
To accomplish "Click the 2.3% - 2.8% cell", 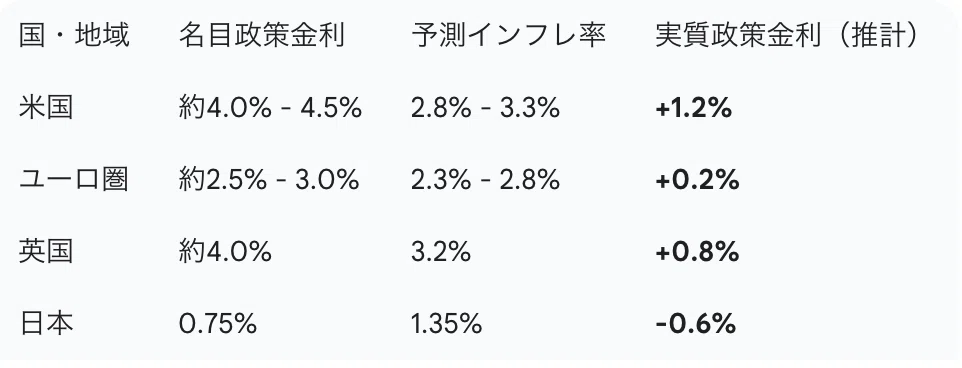I will click(x=485, y=180).
